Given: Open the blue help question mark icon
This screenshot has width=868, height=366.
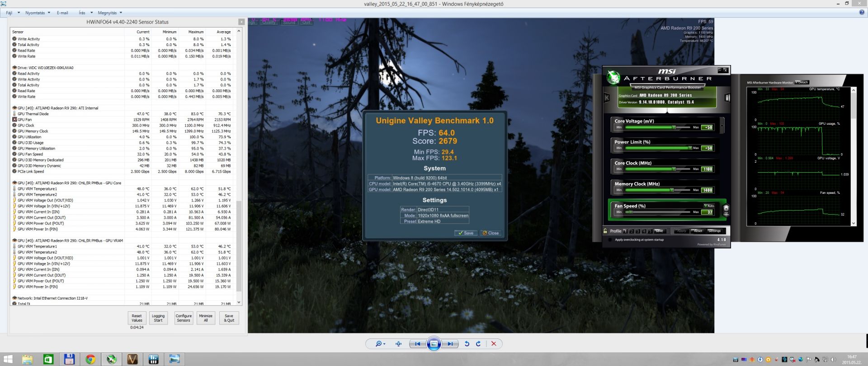Looking at the screenshot, I should pyautogui.click(x=862, y=13).
